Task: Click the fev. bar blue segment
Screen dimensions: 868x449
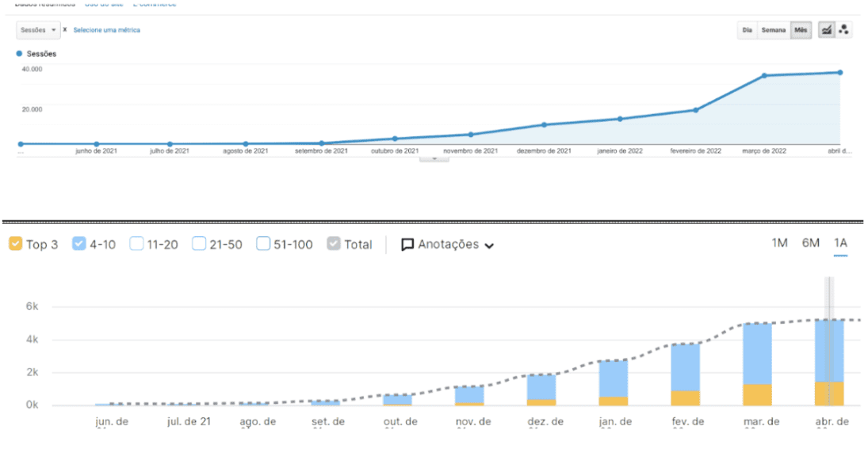Action: pyautogui.click(x=686, y=367)
